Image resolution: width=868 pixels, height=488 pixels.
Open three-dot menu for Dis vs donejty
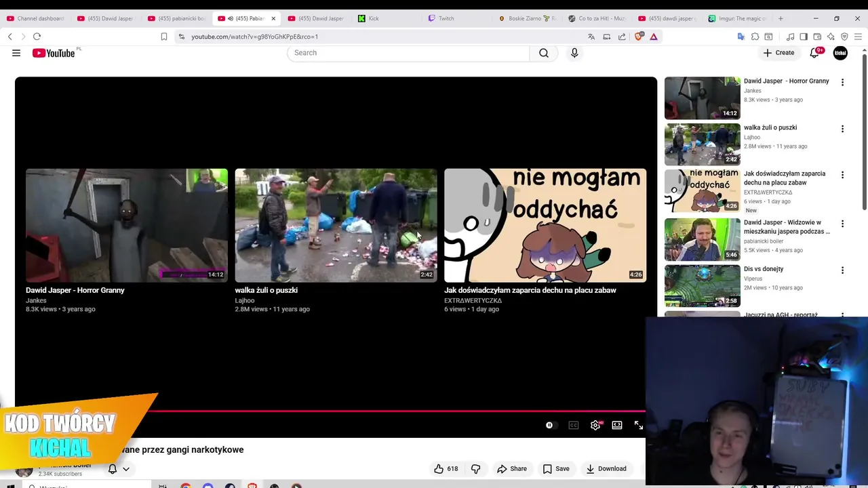pyautogui.click(x=842, y=270)
